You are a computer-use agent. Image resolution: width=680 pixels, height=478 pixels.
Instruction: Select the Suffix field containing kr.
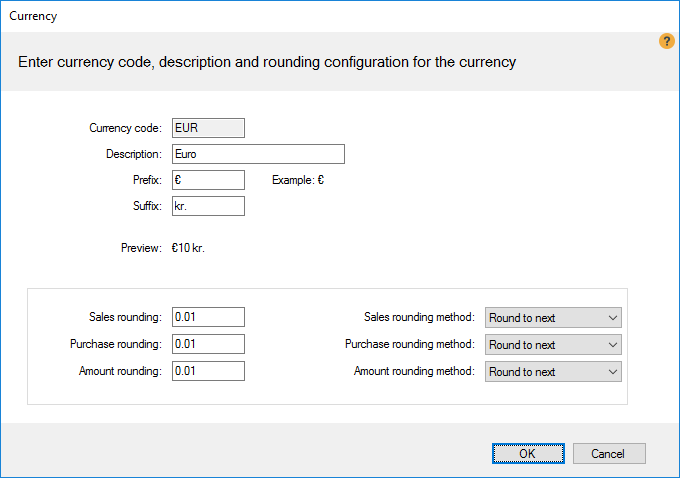[208, 206]
